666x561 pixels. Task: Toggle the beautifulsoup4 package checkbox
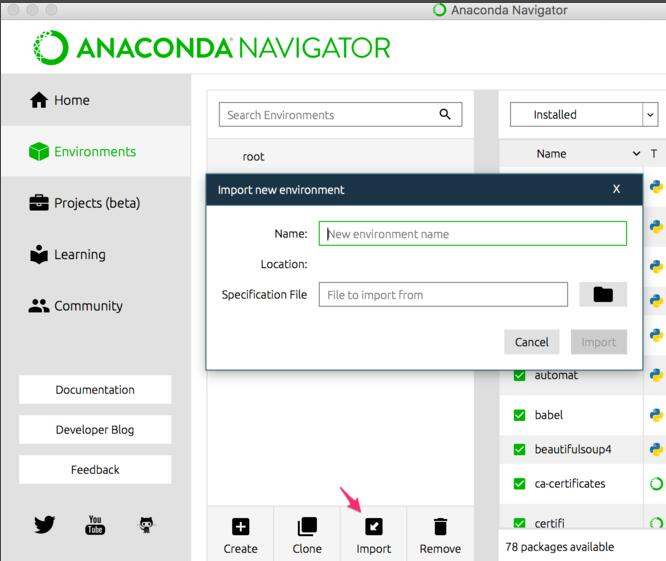(x=519, y=449)
